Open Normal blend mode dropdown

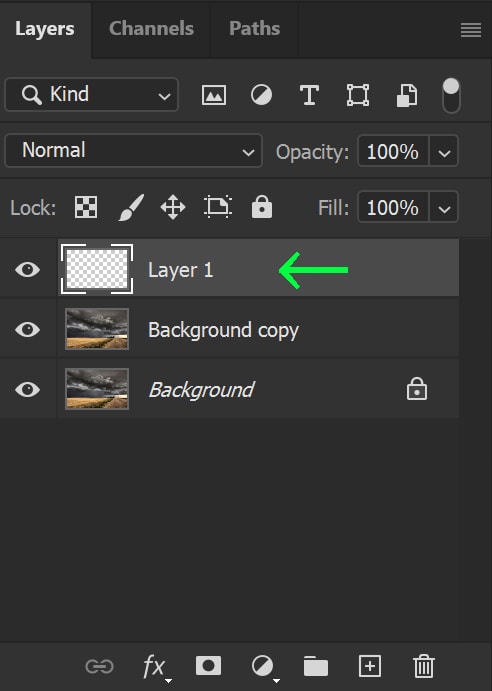coord(134,151)
